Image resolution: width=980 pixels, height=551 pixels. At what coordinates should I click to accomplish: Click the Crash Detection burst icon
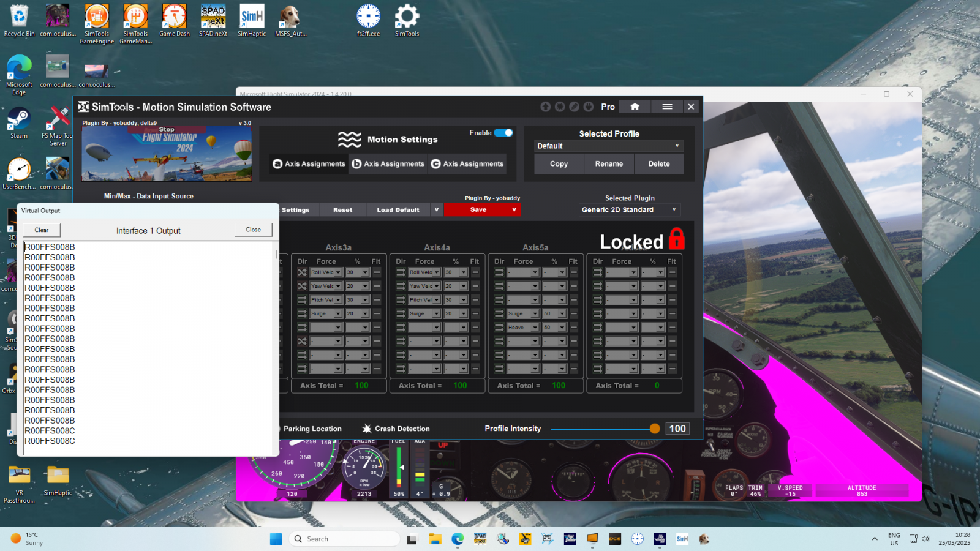[366, 429]
